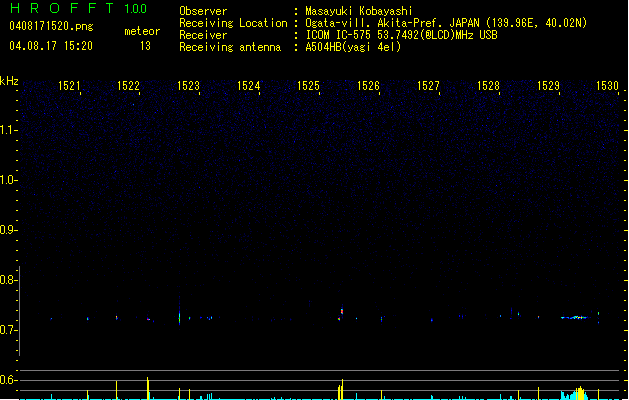The image size is (629, 400).
Task: Click the date stamp 04.08.17 15:20
Action: pos(51,46)
